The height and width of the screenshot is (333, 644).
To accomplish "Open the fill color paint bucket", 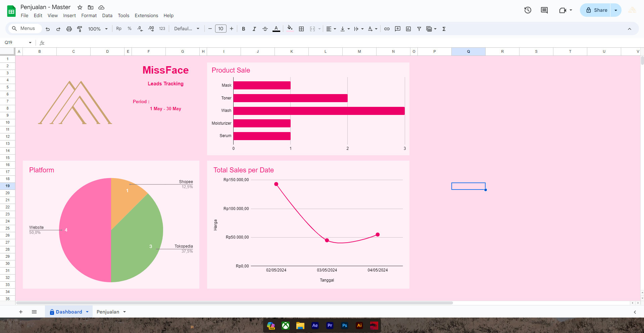I will [x=290, y=29].
